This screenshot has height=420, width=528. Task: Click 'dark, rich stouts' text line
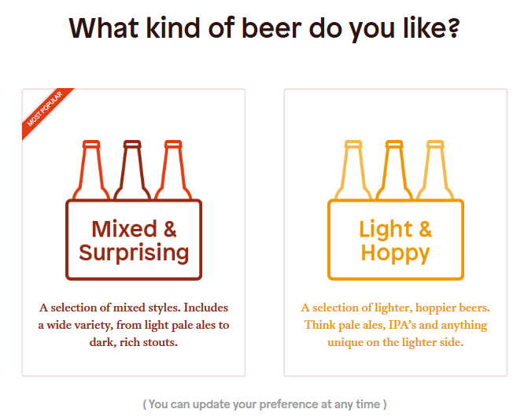[134, 342]
